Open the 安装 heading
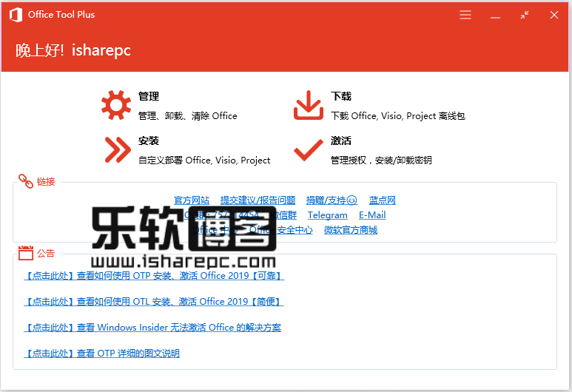This screenshot has width=572, height=392. click(x=149, y=141)
